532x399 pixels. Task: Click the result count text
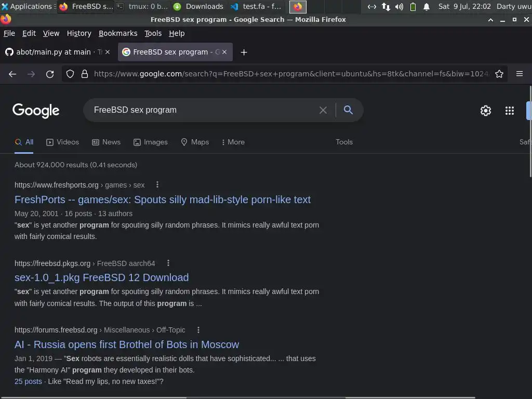click(76, 165)
